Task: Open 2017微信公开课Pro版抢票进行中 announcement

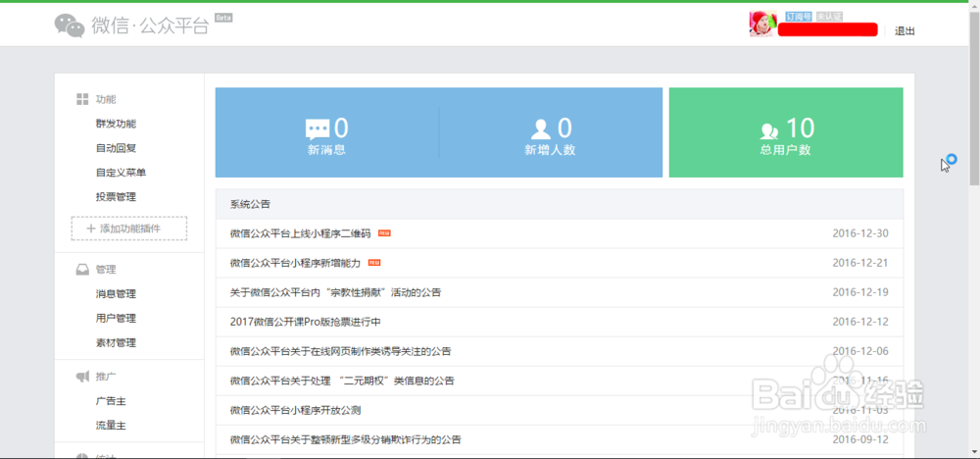Action: (305, 322)
